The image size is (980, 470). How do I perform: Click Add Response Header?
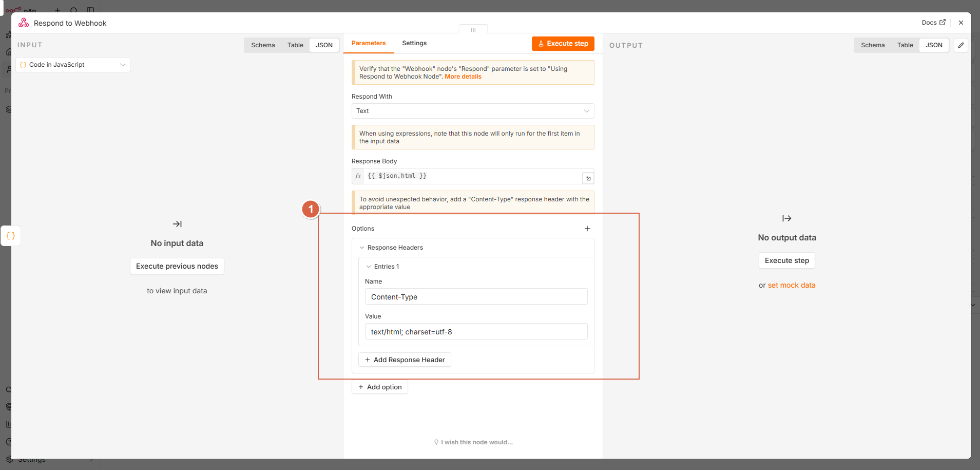(x=405, y=360)
